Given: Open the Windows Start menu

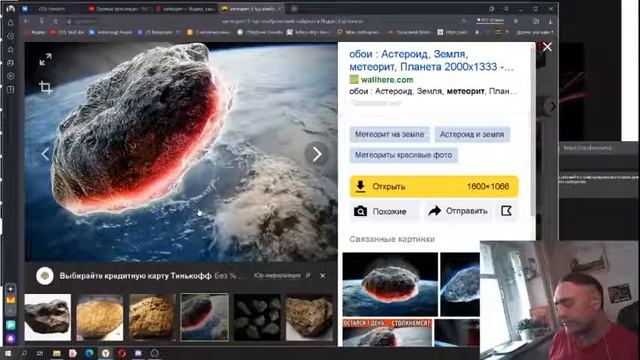Looking at the screenshot, I should point(8,353).
